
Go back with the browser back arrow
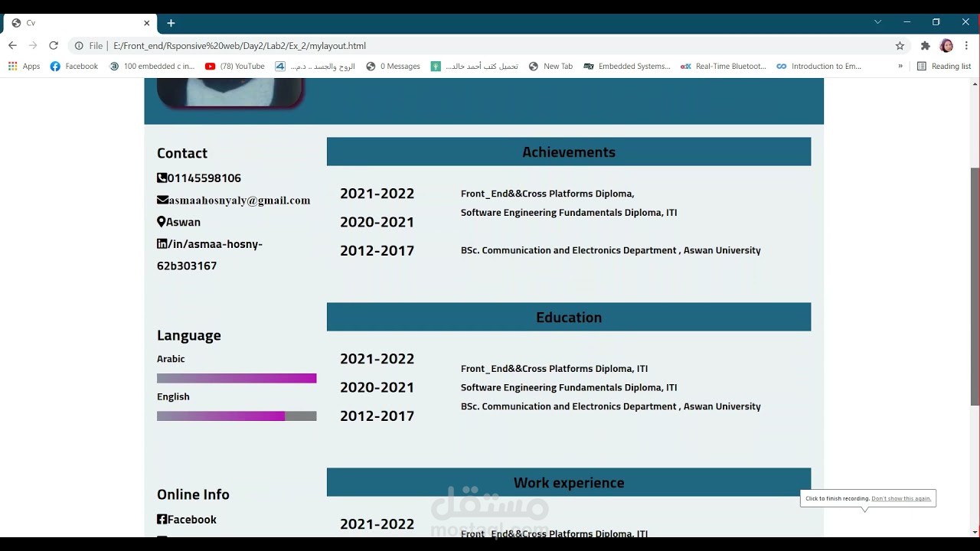pos(13,46)
